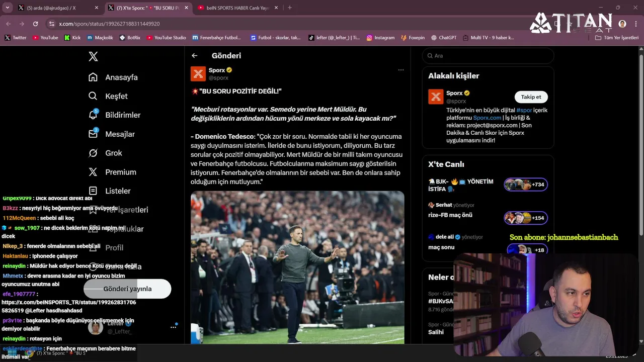This screenshot has width=644, height=362.
Task: Open the ChatGPT bookmark
Action: 443,38
